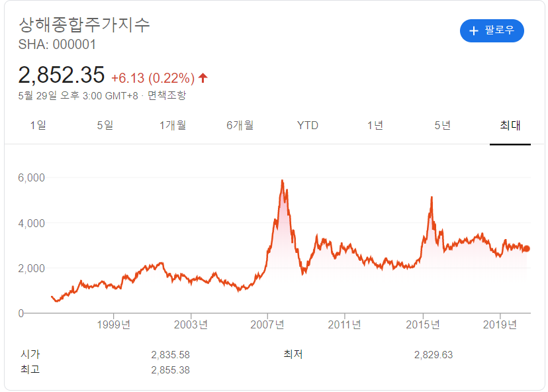
Task: Click the current price 2,852.35
Action: tap(62, 74)
